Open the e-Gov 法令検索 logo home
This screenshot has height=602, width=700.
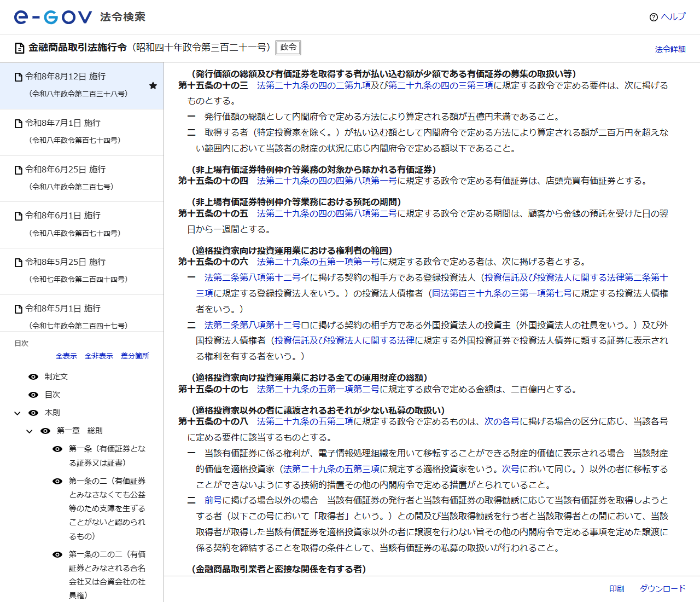tap(80, 17)
